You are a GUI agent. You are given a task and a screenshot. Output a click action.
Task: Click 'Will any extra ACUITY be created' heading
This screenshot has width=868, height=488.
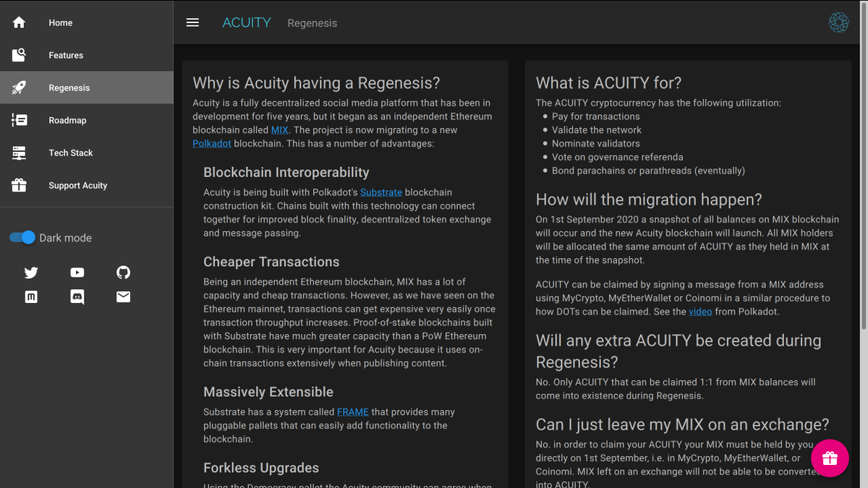tap(678, 351)
